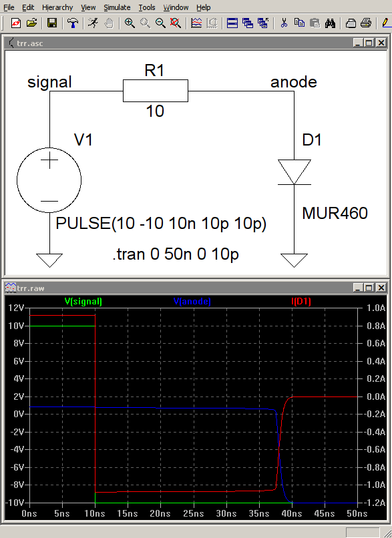Select the I(D1) trace label
Image resolution: width=392 pixels, height=538 pixels.
click(301, 302)
